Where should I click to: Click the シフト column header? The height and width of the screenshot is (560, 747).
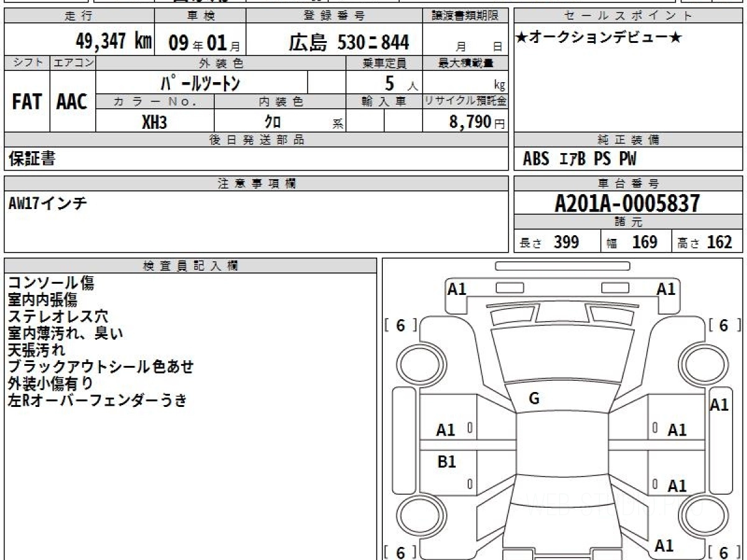(27, 63)
